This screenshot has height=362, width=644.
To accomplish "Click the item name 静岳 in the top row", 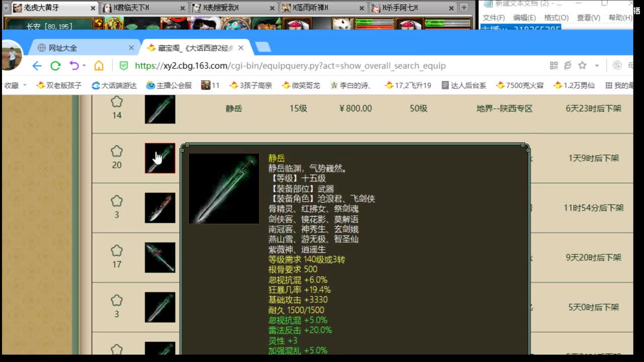I will point(234,109).
